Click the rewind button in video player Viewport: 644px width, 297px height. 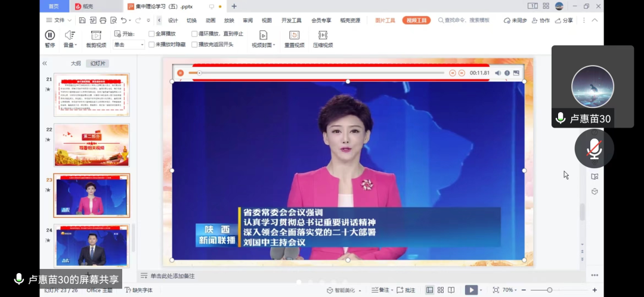tap(453, 73)
